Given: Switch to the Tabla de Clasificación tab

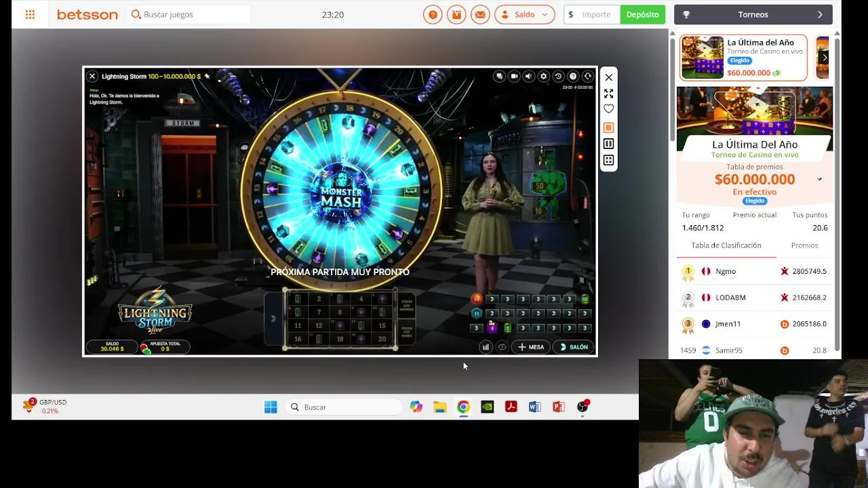Looking at the screenshot, I should (x=726, y=245).
